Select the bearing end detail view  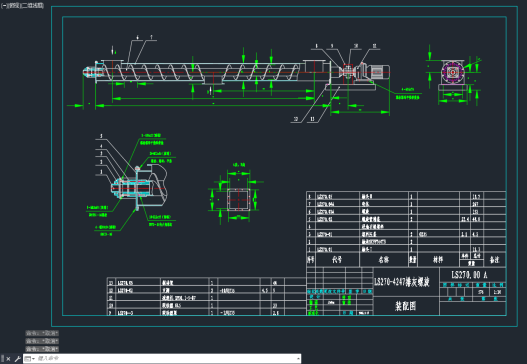[138, 187]
